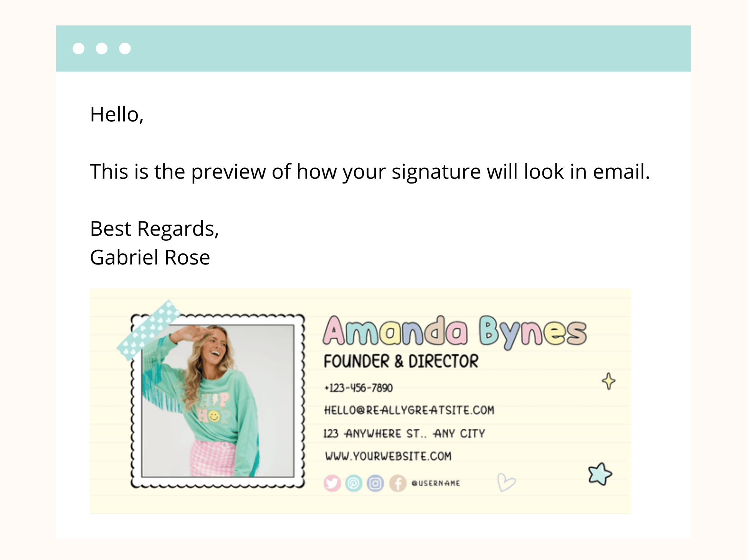
Task: Click the blue star doodle
Action: click(600, 474)
